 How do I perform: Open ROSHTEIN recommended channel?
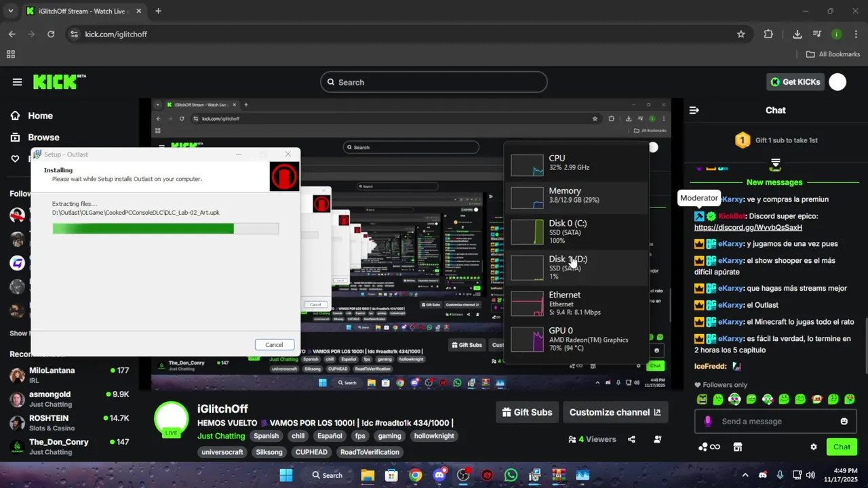tap(68, 422)
